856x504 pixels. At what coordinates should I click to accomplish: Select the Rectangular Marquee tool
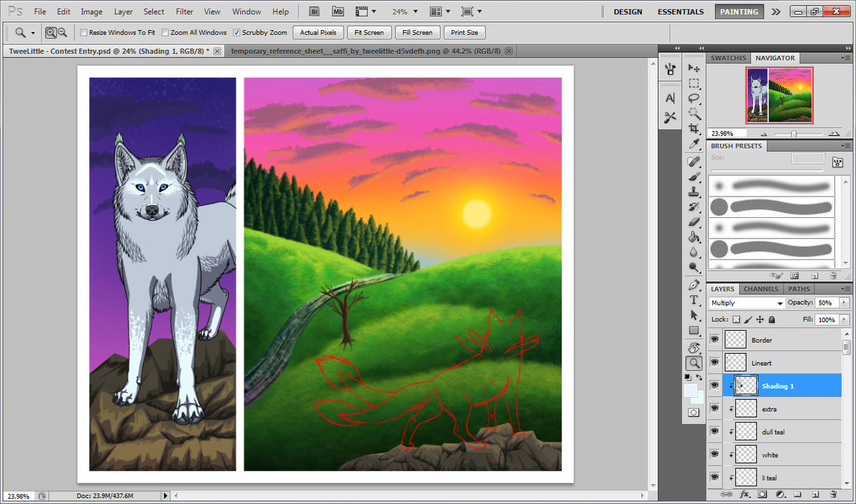[694, 84]
